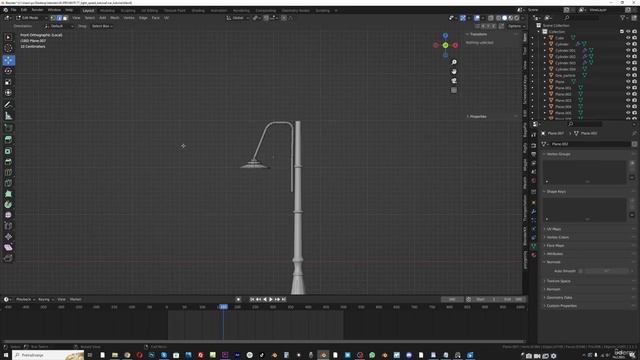Open Global transform orientation dropdown

point(238,18)
